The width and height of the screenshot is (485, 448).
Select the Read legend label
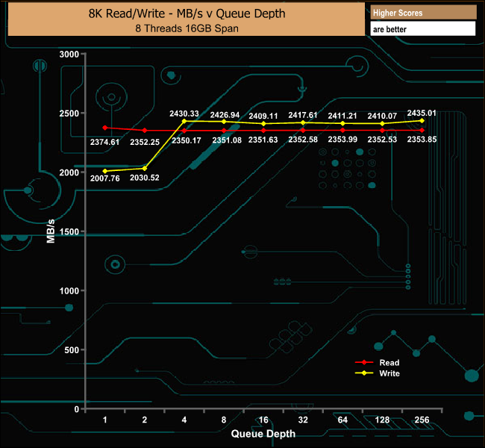(x=389, y=363)
